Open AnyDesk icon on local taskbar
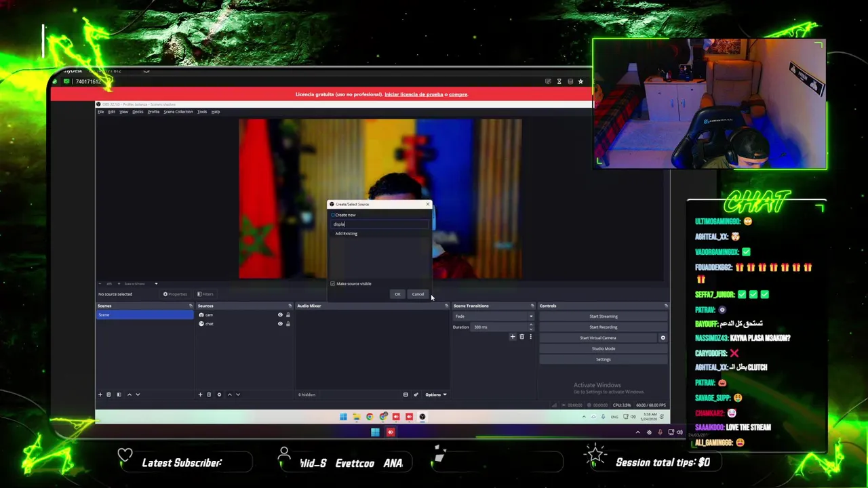 391,432
